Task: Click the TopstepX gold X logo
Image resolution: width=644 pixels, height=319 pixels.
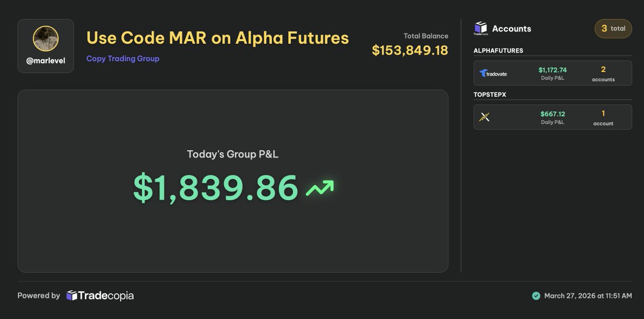Action: pyautogui.click(x=484, y=117)
